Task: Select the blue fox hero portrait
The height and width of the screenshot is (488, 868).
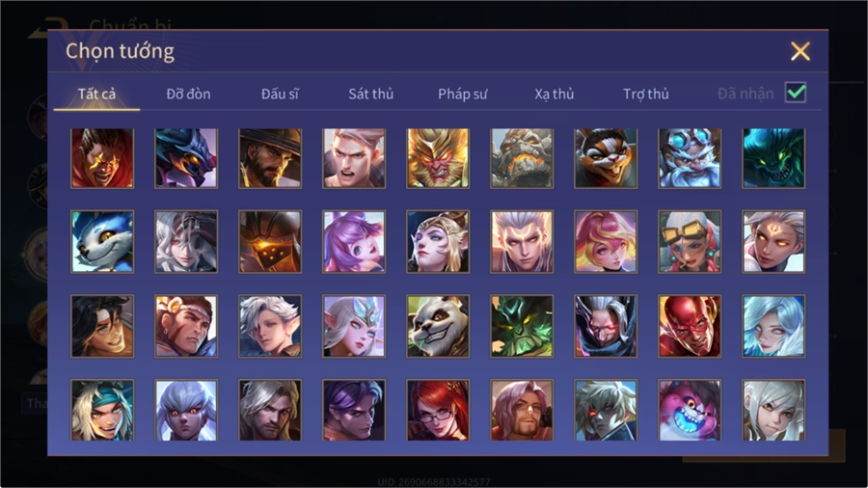Action: coord(102,242)
